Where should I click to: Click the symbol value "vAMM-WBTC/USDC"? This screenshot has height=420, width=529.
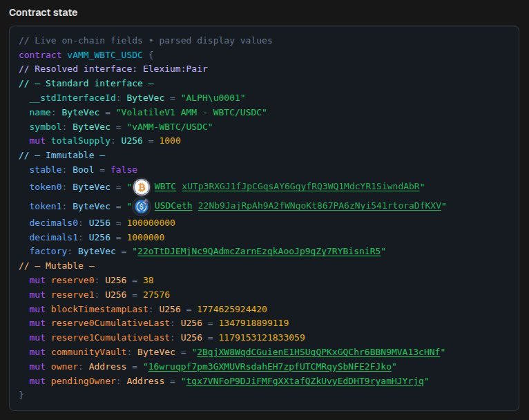(170, 127)
